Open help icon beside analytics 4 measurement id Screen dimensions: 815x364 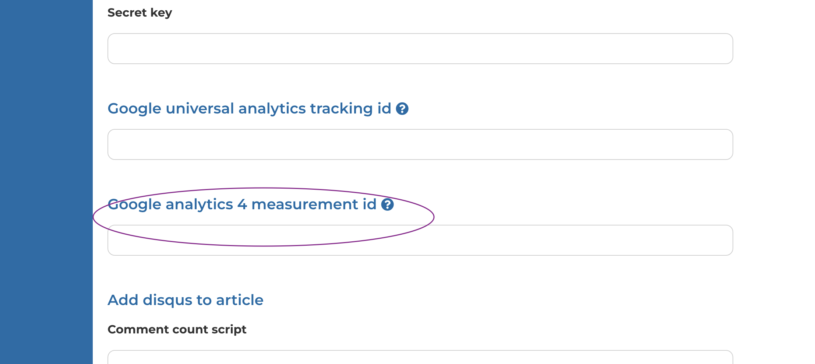click(387, 205)
